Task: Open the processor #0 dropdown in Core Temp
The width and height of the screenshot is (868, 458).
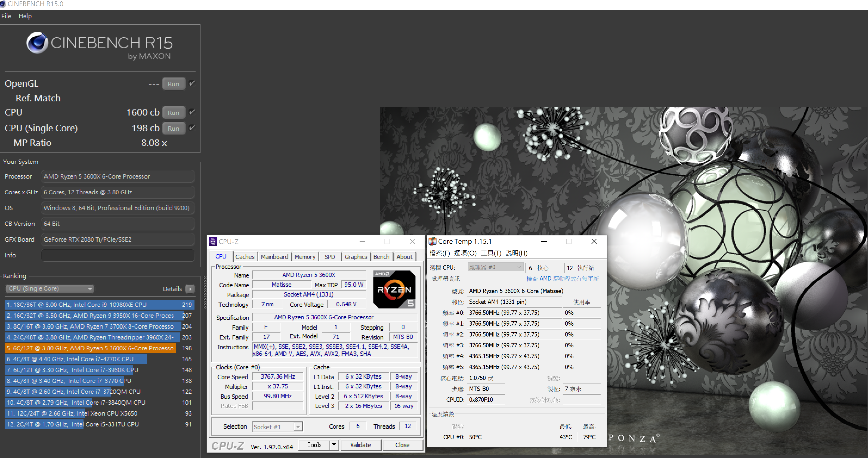Action: click(495, 267)
